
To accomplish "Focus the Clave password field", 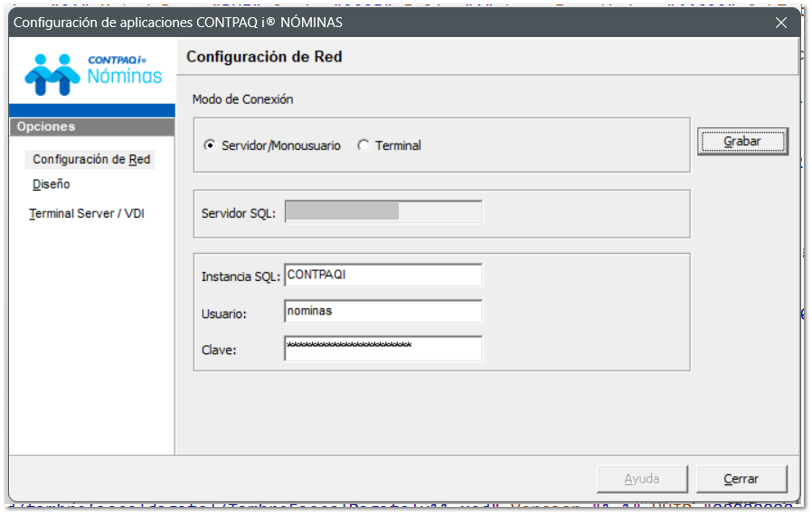I will pos(383,349).
